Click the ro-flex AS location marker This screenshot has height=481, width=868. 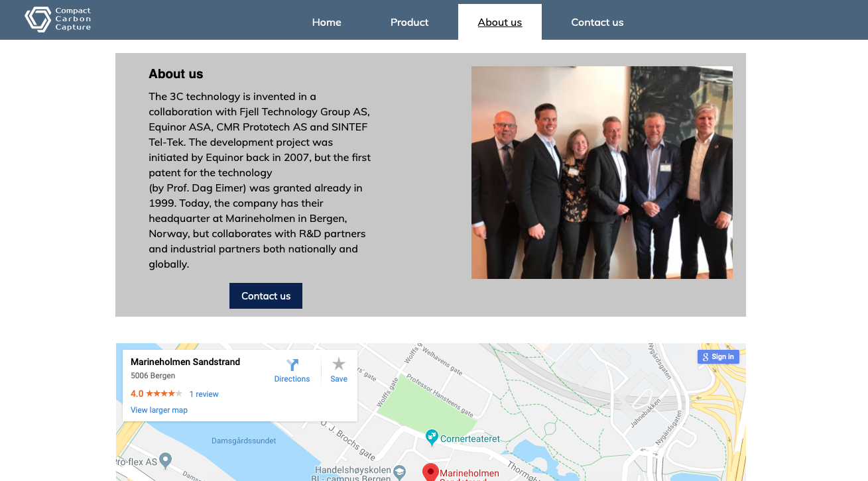pyautogui.click(x=166, y=460)
